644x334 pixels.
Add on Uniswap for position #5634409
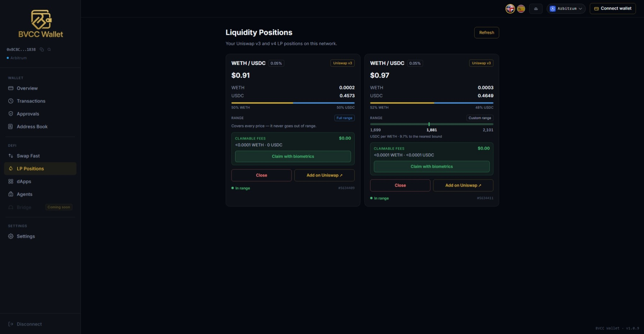click(x=324, y=175)
